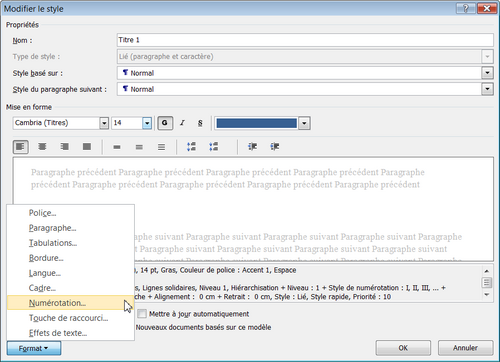The height and width of the screenshot is (362, 500).
Task: Choose Langue... from Format menu
Action: pos(70,273)
